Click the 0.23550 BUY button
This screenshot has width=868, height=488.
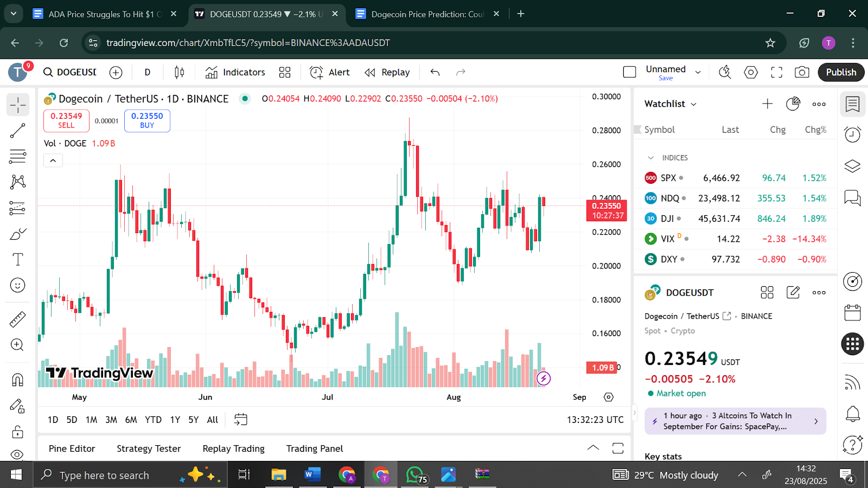click(x=147, y=120)
